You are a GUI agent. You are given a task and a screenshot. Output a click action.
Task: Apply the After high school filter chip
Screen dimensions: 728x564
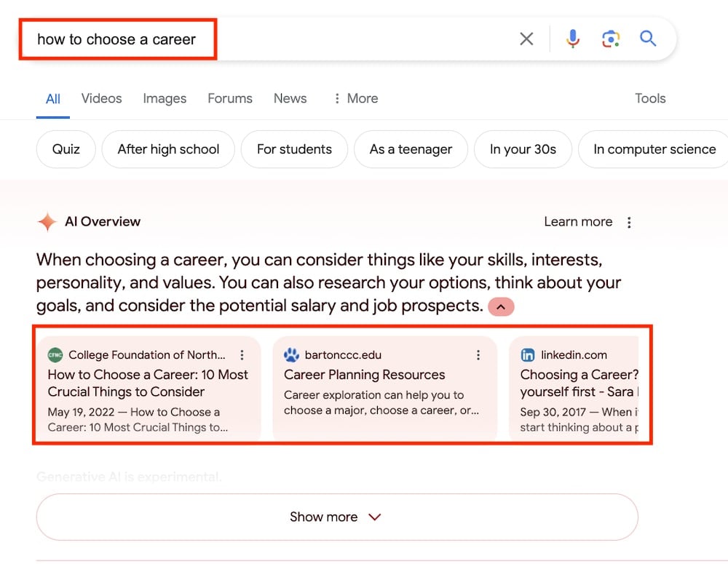tap(168, 149)
